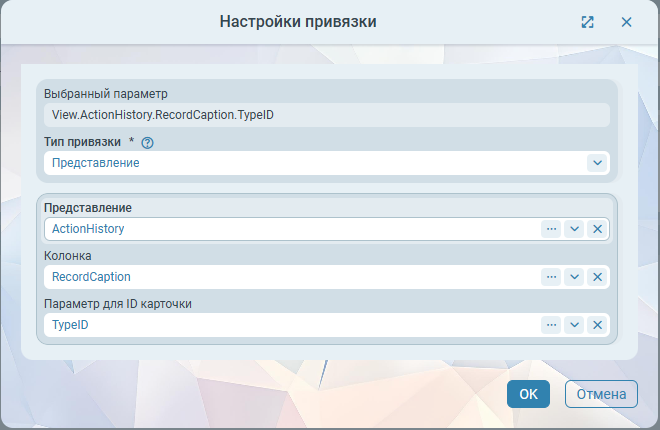This screenshot has width=660, height=430.
Task: Close the Настройки привязки dialog
Action: [626, 22]
